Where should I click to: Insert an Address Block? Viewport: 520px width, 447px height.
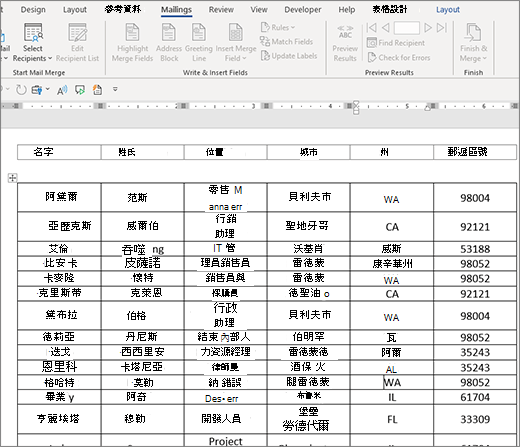pos(169,43)
